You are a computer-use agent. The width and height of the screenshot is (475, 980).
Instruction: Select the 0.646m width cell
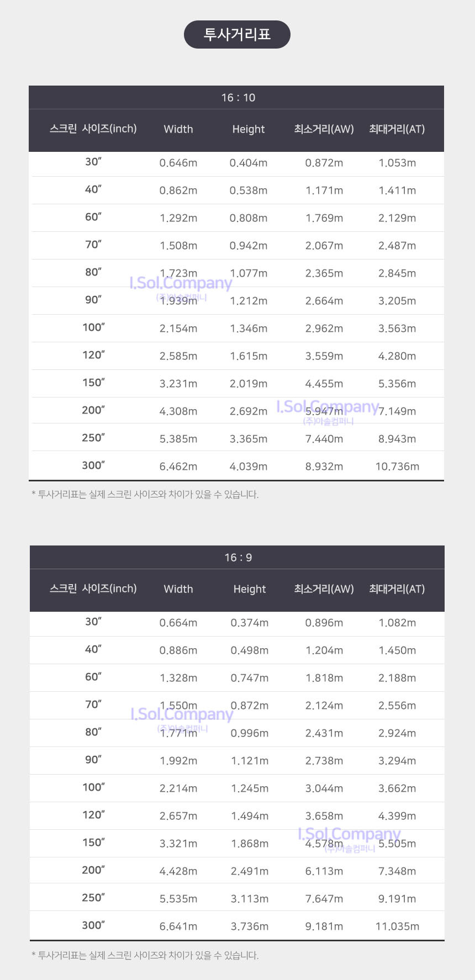tap(178, 163)
